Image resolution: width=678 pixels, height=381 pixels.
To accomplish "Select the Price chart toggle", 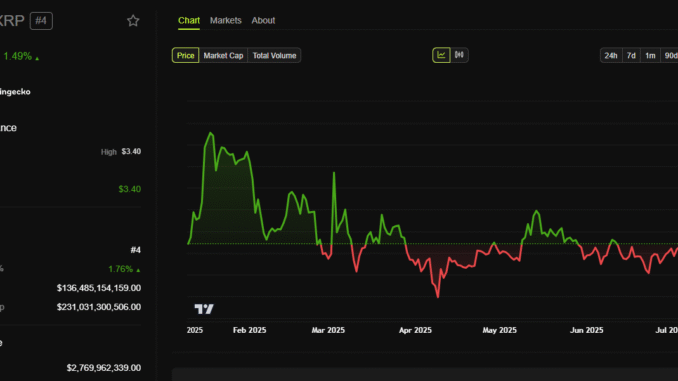I will click(185, 55).
